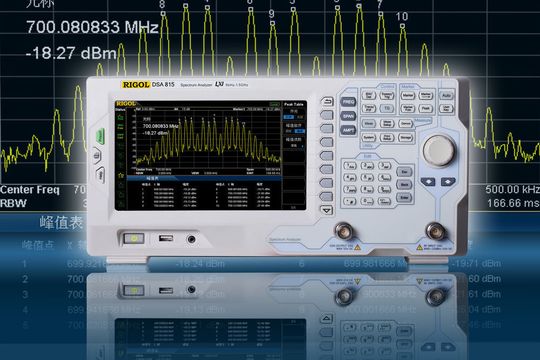Toggle the TG tracking generator key
Image resolution: width=540 pixels, height=360 pixels.
387,108
